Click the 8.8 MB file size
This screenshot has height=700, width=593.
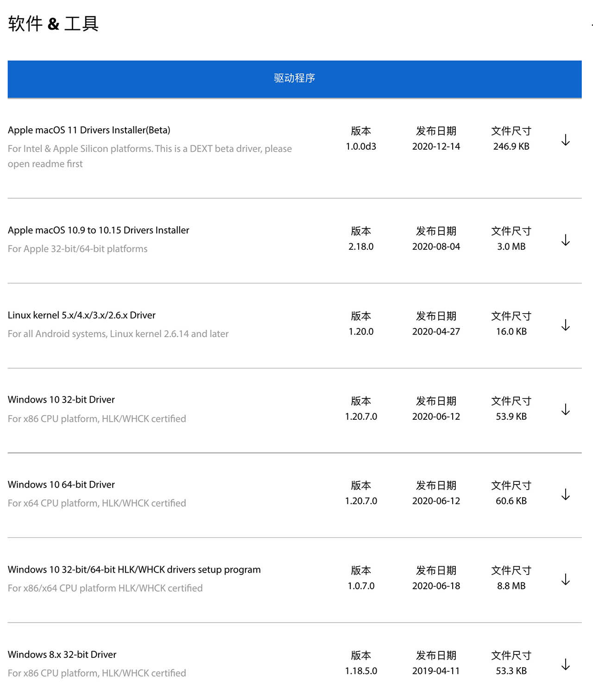point(511,586)
